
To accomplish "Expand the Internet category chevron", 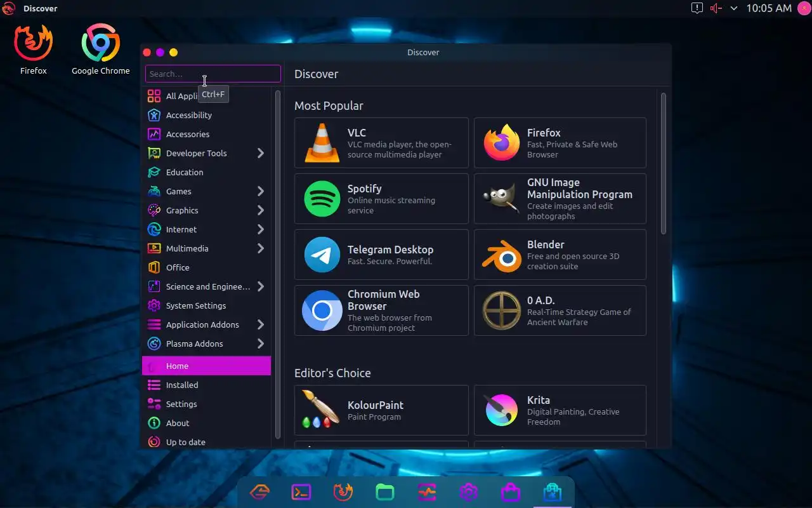I will (x=261, y=229).
